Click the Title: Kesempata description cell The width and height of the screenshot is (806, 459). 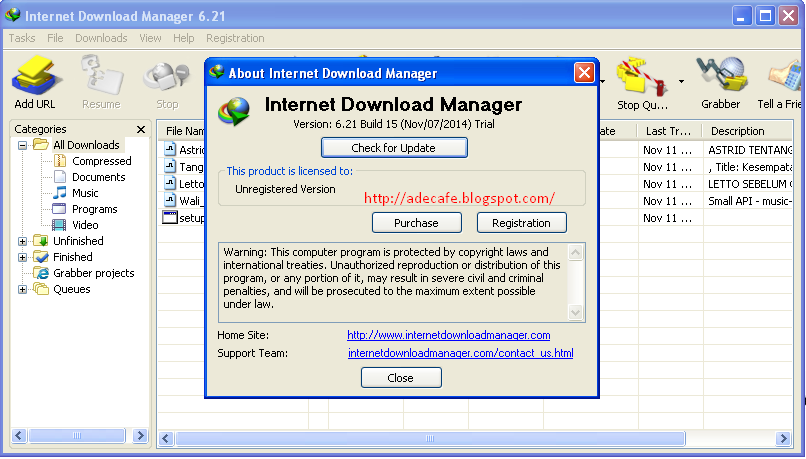749,167
